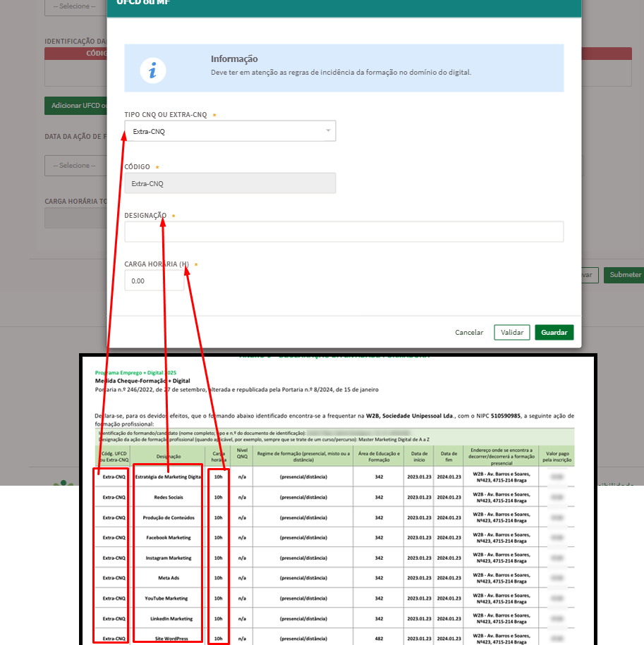The height and width of the screenshot is (645, 644).
Task: Select the Facebook Marketing table cell
Action: pyautogui.click(x=167, y=537)
